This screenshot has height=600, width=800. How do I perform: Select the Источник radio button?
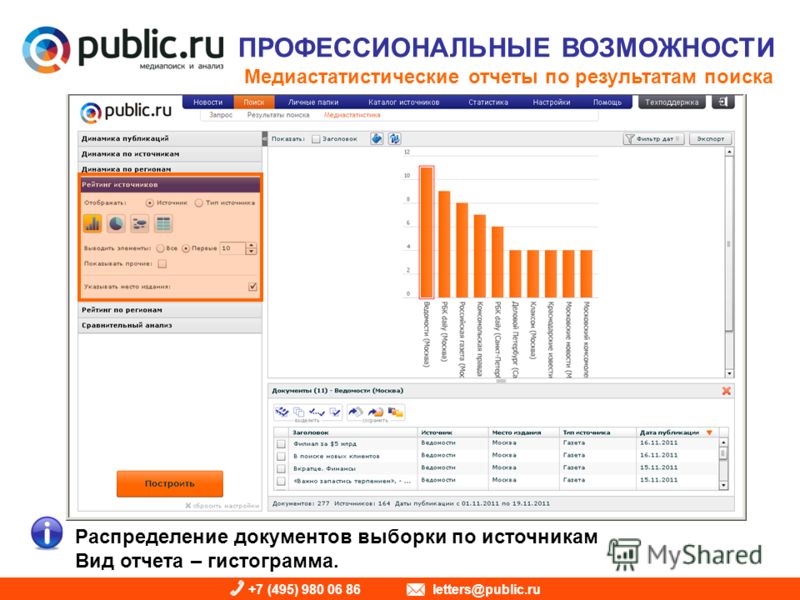point(149,203)
